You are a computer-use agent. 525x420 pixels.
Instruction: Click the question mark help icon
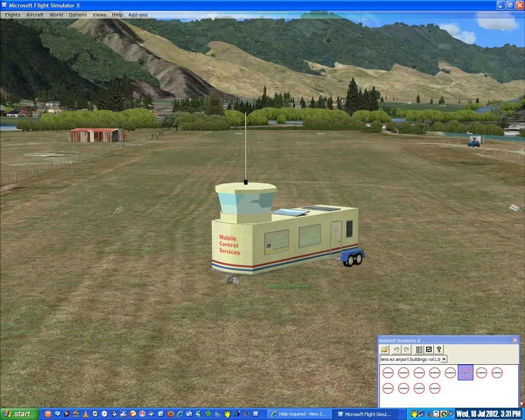pyautogui.click(x=439, y=350)
